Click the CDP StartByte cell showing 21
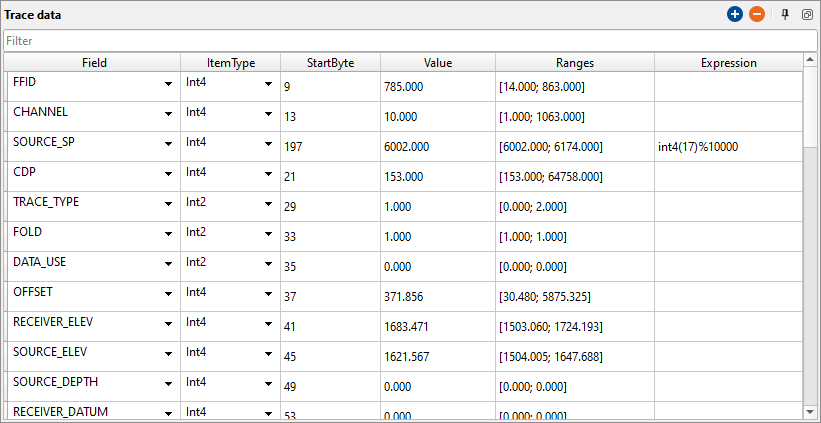 [x=330, y=177]
